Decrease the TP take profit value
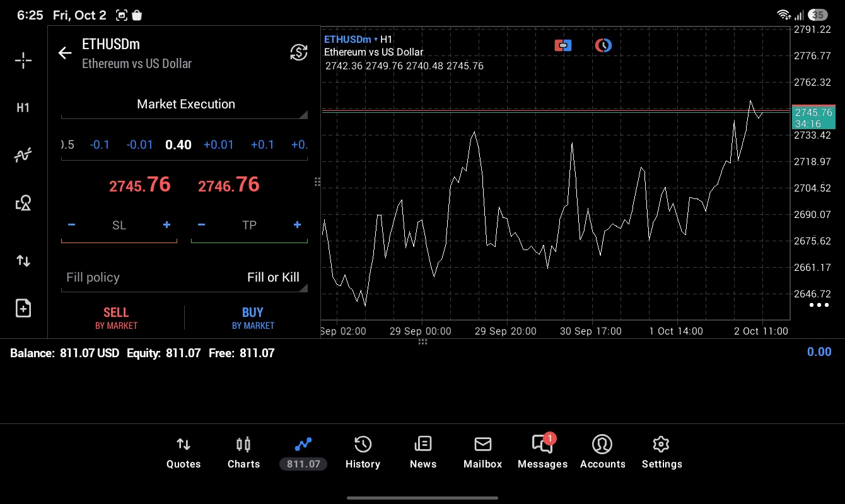This screenshot has width=845, height=504. (201, 225)
